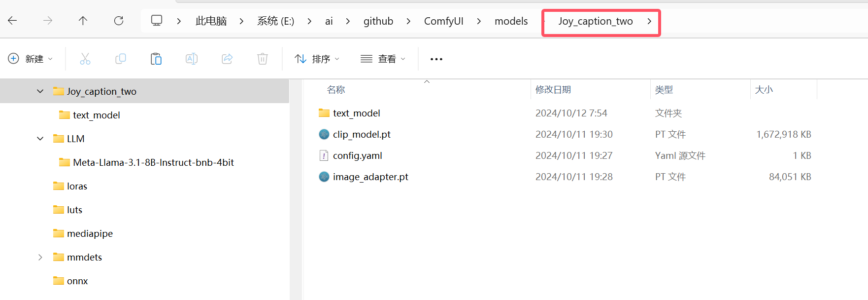This screenshot has height=300, width=868.
Task: Click the Back navigation arrow
Action: [x=13, y=21]
